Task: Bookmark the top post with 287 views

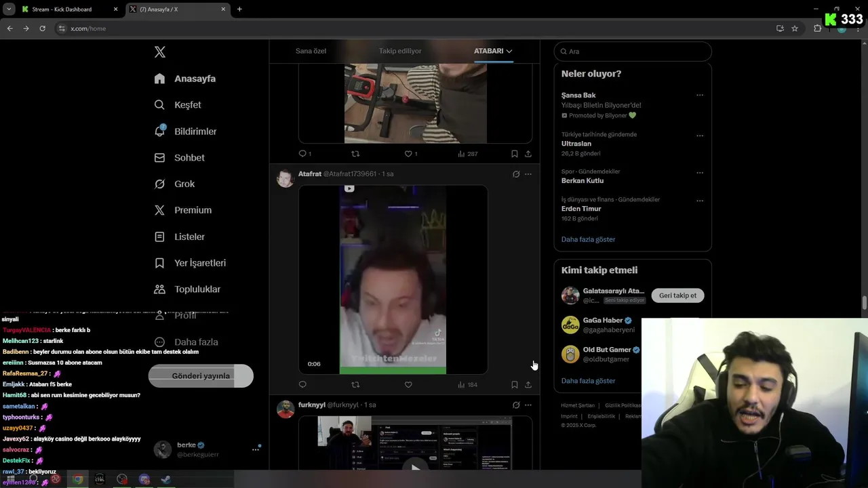Action: tap(515, 154)
